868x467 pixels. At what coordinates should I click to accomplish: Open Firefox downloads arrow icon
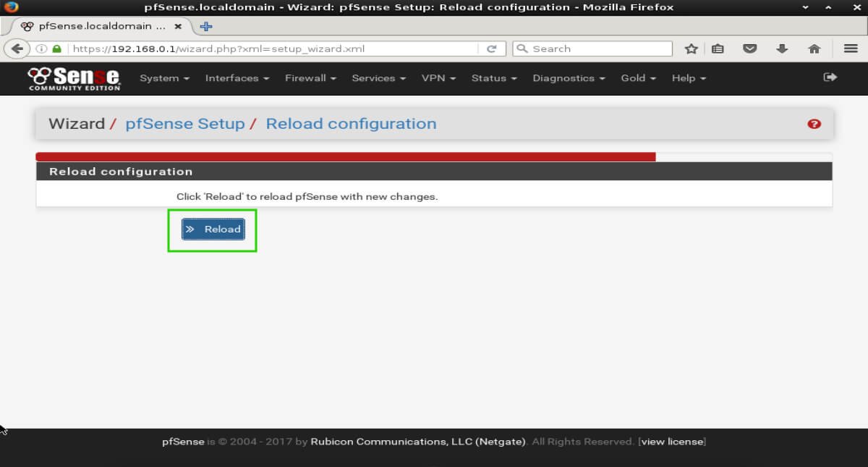(782, 49)
